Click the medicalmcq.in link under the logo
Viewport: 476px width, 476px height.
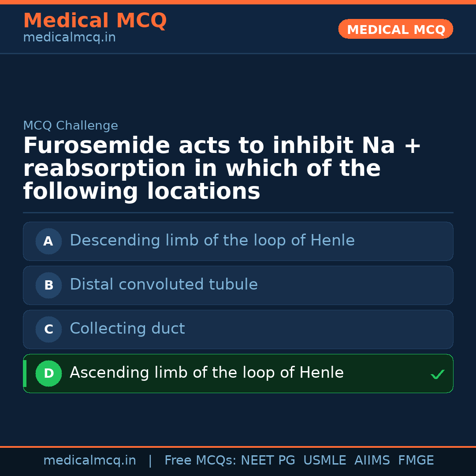tap(69, 37)
